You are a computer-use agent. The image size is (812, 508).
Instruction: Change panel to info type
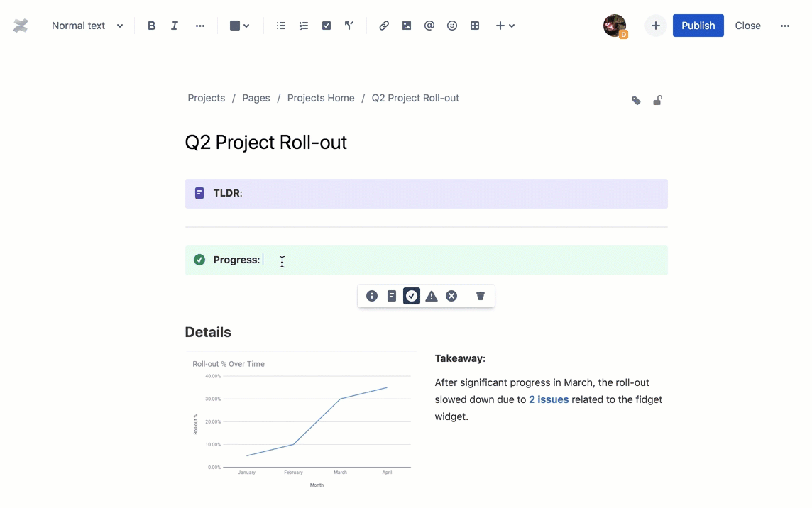(372, 296)
